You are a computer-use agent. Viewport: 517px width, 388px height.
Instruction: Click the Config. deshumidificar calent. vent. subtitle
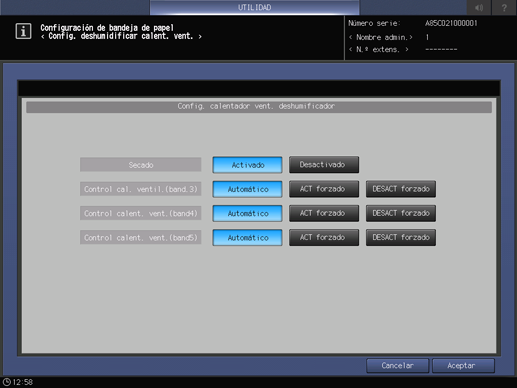(121, 36)
